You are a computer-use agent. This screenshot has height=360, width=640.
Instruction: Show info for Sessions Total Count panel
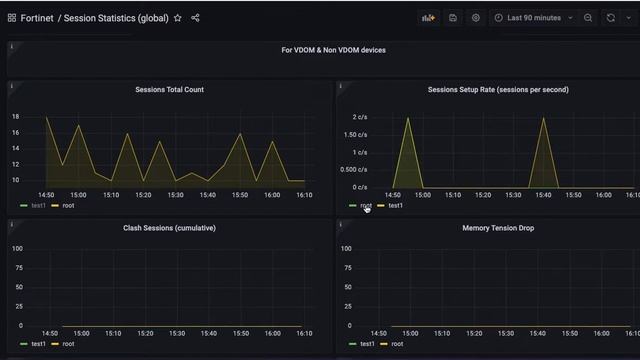11,86
